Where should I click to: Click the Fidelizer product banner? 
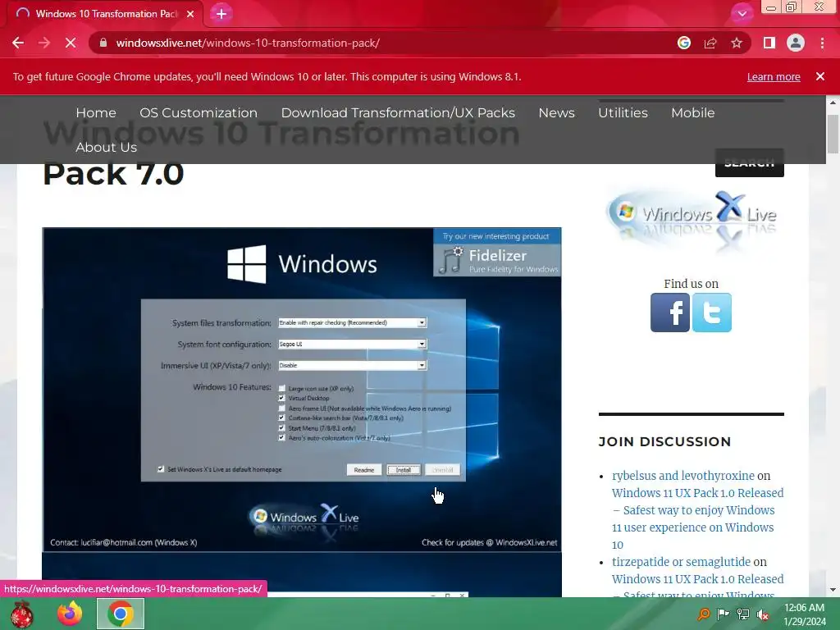pos(497,253)
